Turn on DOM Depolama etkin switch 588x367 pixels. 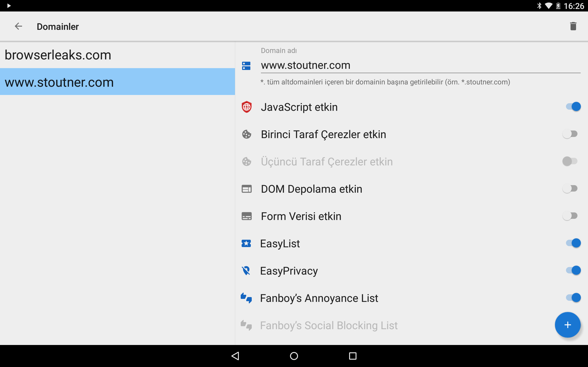570,189
